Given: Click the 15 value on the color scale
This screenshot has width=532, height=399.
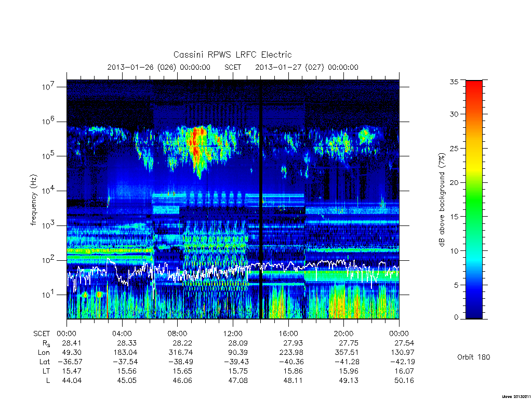Looking at the screenshot, I should point(454,217).
